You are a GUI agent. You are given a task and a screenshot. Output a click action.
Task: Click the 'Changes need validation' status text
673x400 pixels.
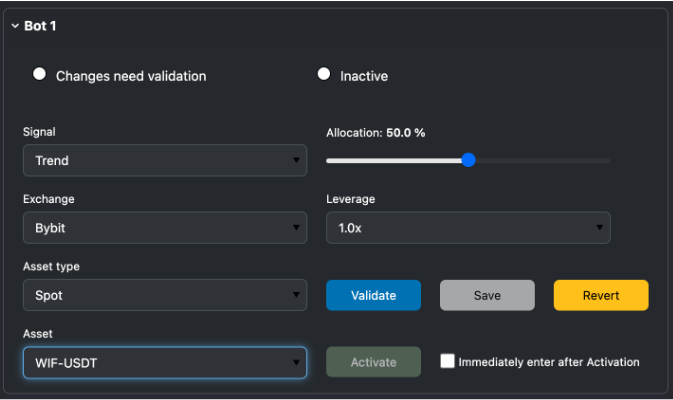(x=131, y=76)
